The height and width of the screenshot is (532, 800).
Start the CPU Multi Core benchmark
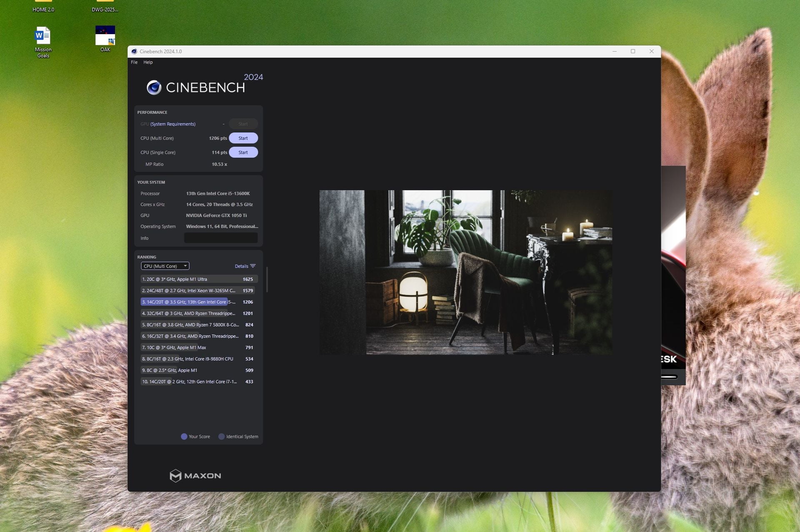243,138
